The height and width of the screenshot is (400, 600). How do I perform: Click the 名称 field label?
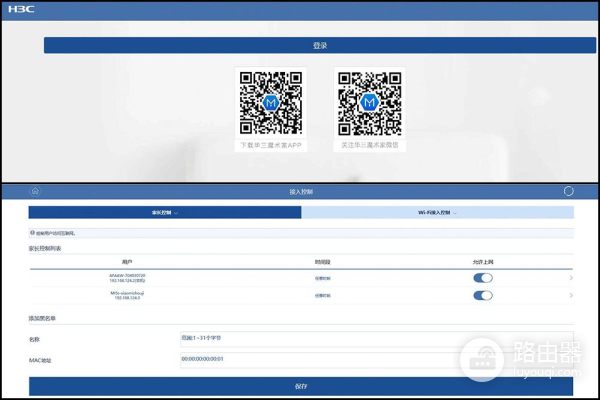coord(34,340)
